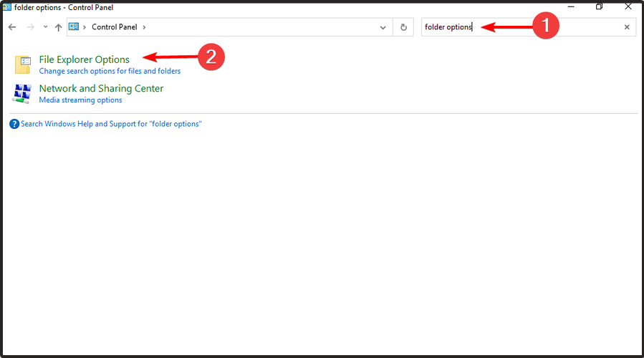The image size is (644, 358).
Task: Open File Explorer Options heading
Action: (85, 59)
